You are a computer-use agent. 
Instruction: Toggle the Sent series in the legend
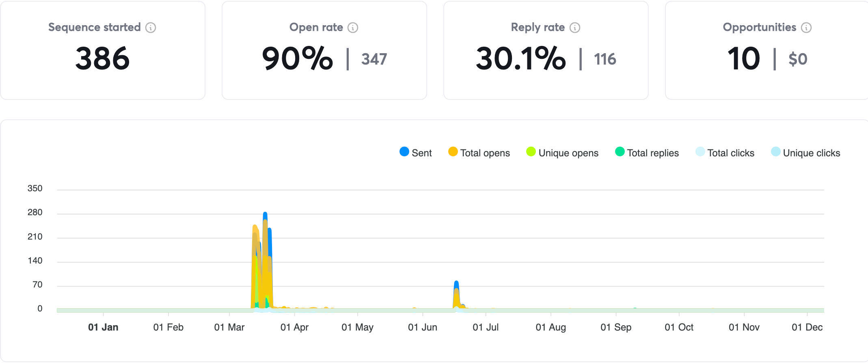416,153
